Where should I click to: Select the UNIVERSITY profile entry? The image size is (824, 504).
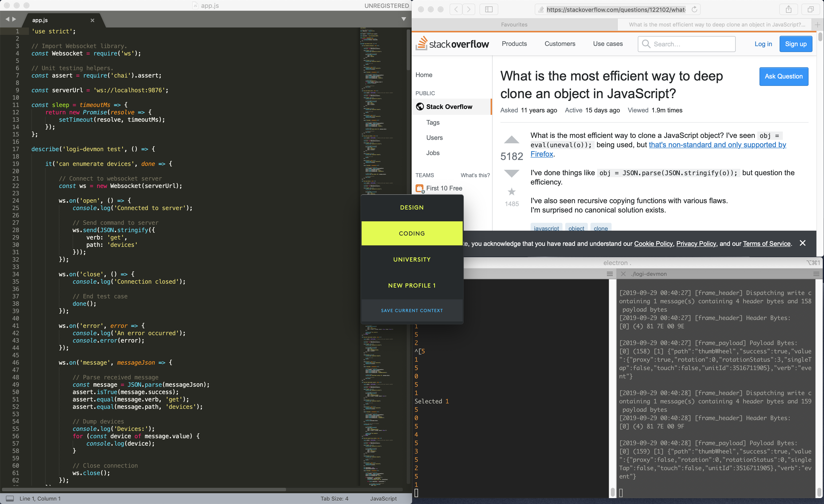click(412, 260)
